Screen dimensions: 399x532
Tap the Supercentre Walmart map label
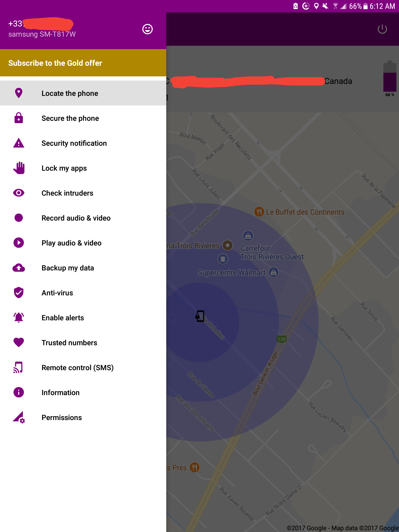click(x=232, y=272)
